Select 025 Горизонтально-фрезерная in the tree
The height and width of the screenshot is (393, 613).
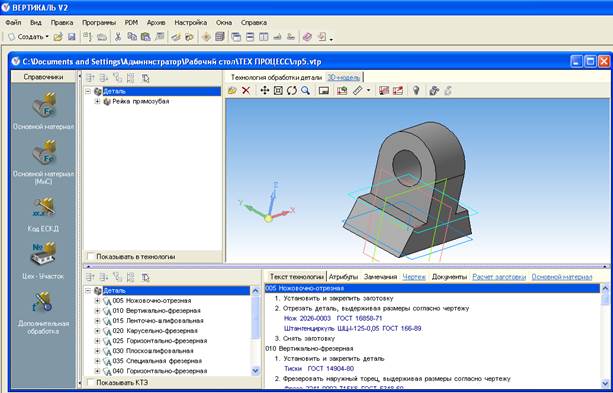160,341
